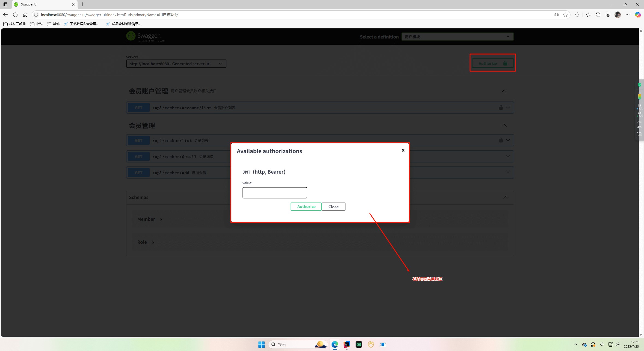Click the JWT Value input field

coord(274,193)
